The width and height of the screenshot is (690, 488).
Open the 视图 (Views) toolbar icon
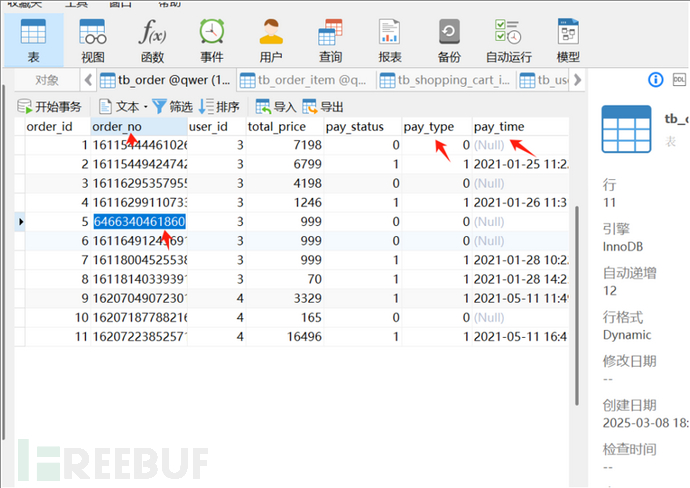coord(93,41)
